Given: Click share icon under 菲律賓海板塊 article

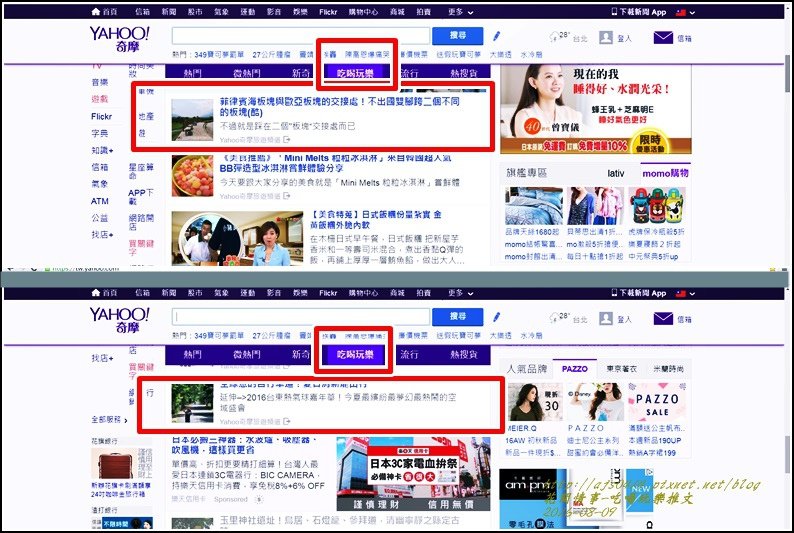Looking at the screenshot, I should (x=287, y=140).
